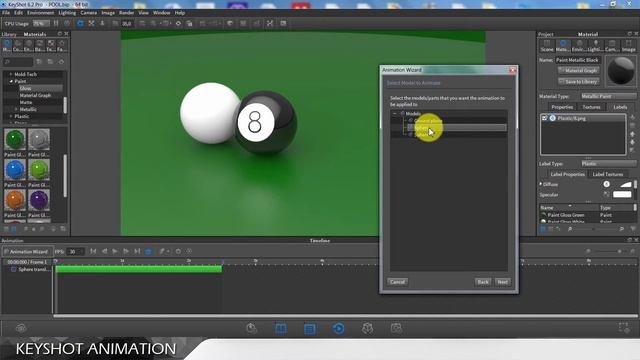640x360 pixels.
Task: Click Cancel in the Animation Wizard
Action: tap(397, 282)
